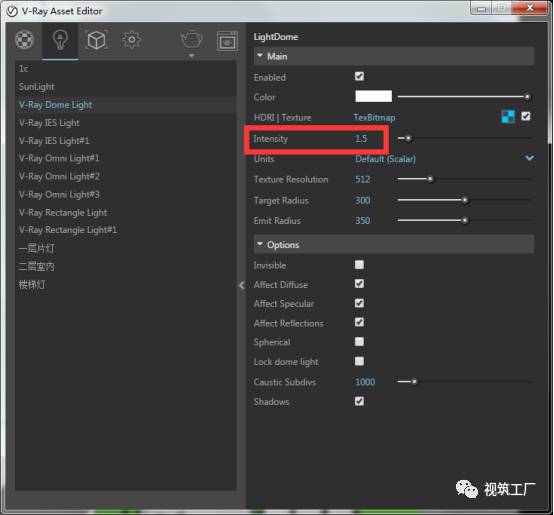The width and height of the screenshot is (554, 515).
Task: Select the Lights bulb icon tab
Action: [x=60, y=40]
